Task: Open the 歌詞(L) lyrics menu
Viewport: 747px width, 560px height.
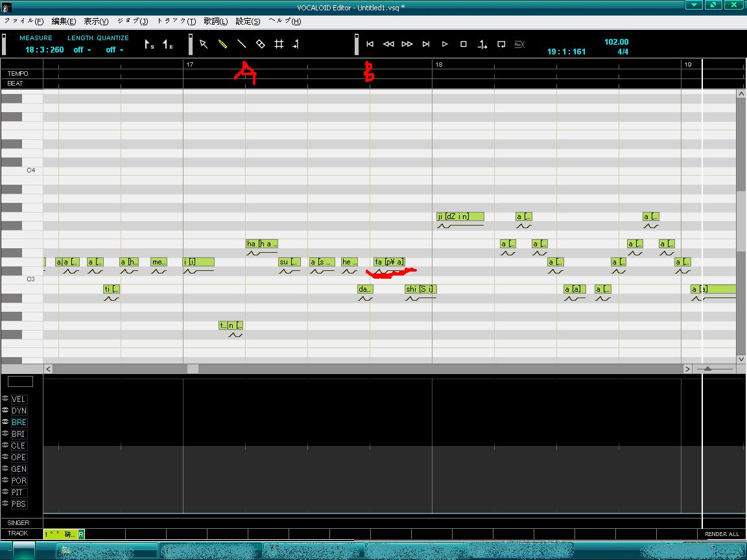Action: click(x=216, y=21)
